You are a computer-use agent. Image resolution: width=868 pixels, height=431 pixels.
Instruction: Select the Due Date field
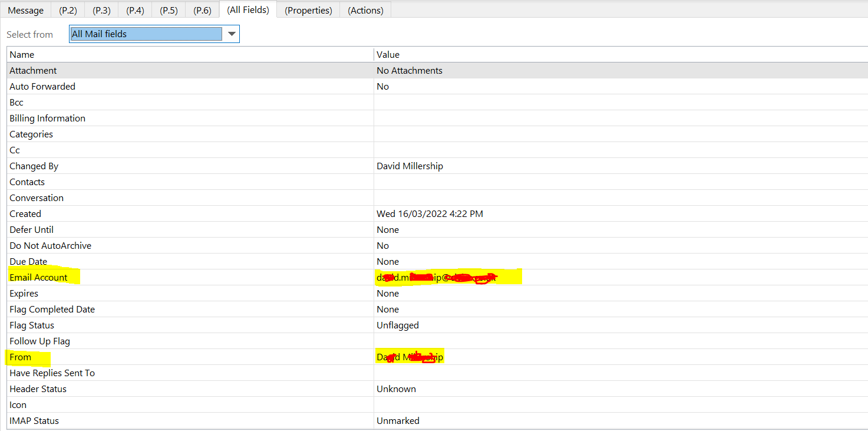28,261
